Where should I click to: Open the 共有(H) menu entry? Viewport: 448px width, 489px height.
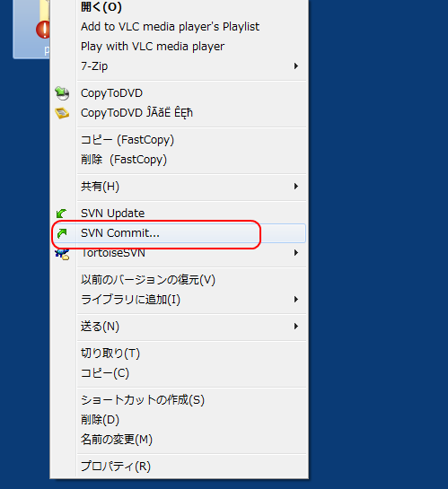coord(178,187)
